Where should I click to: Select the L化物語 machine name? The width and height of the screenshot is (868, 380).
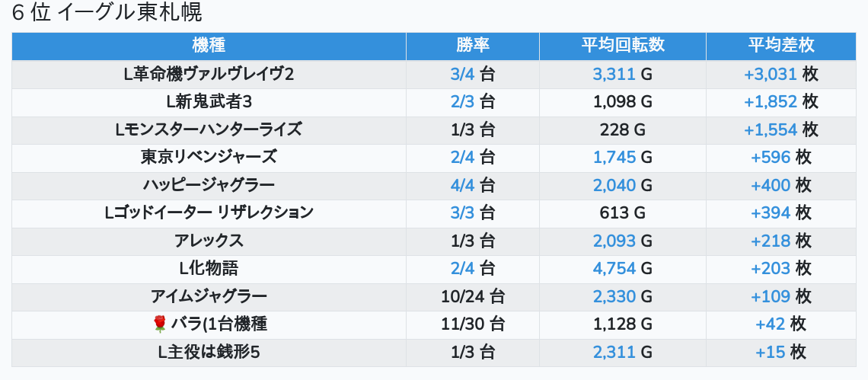209,268
